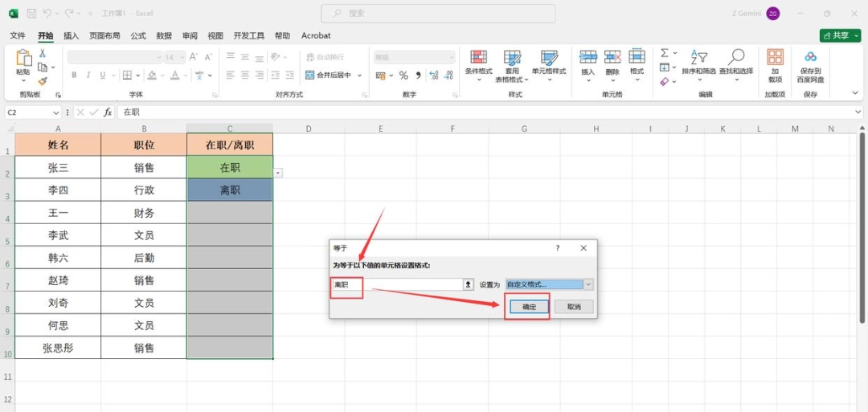Click the Clear eraser icon

click(665, 81)
